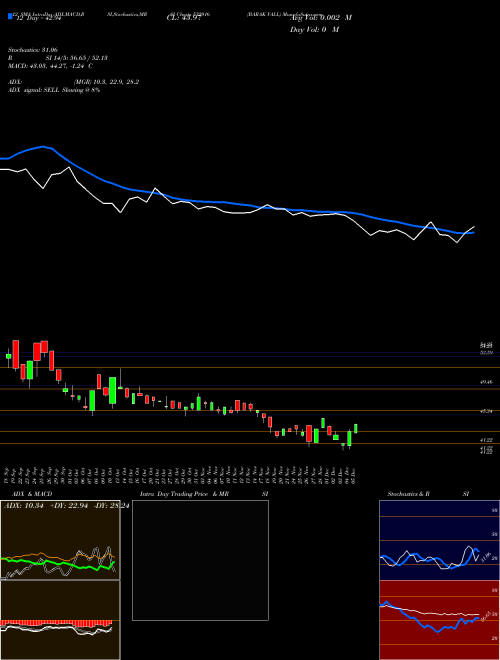Viewport: 500px width, 660px height.
Task: Click the red MACD histogram bars
Action: (x=56, y=623)
